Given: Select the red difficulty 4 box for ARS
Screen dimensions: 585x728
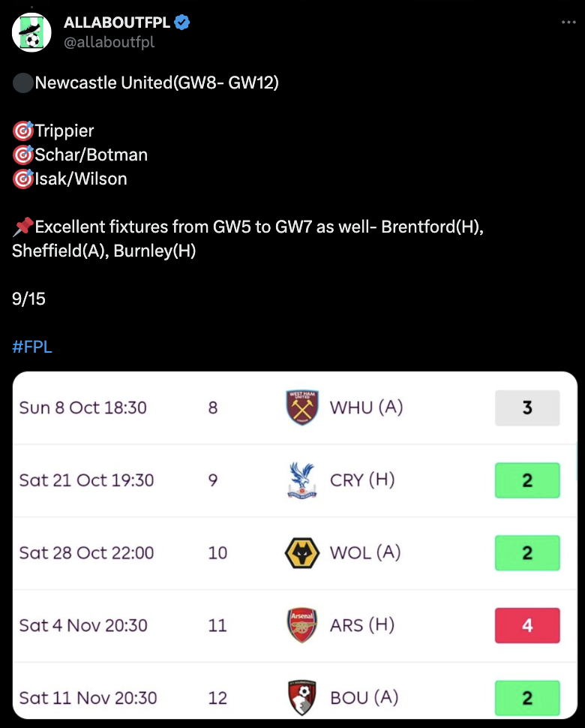Looking at the screenshot, I should click(527, 625).
